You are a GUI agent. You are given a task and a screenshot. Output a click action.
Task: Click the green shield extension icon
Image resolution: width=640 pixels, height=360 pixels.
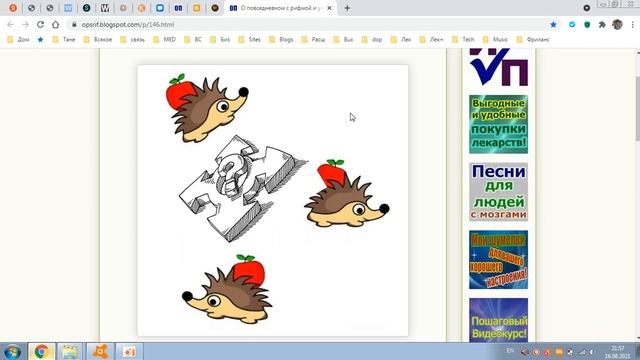(587, 24)
